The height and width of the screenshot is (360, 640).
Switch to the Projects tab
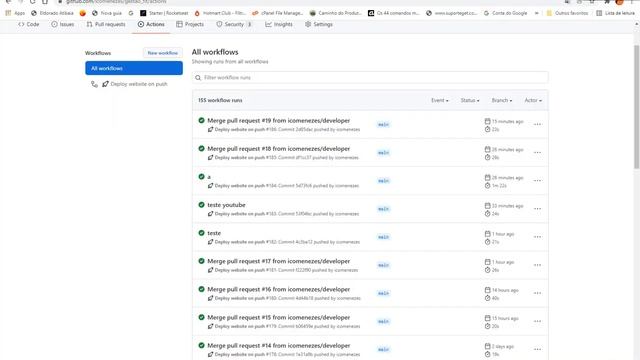click(x=190, y=24)
